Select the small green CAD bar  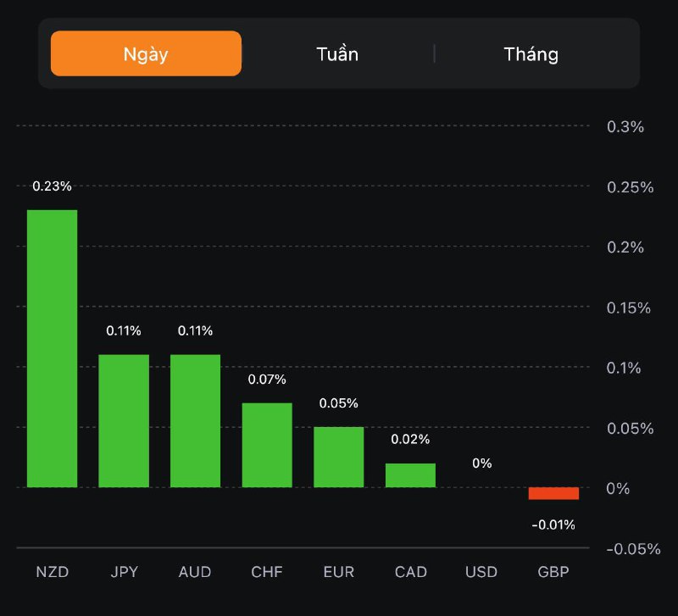point(410,475)
